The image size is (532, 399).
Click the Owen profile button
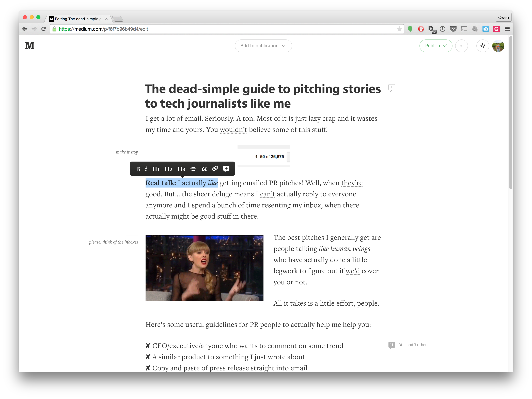coord(503,17)
